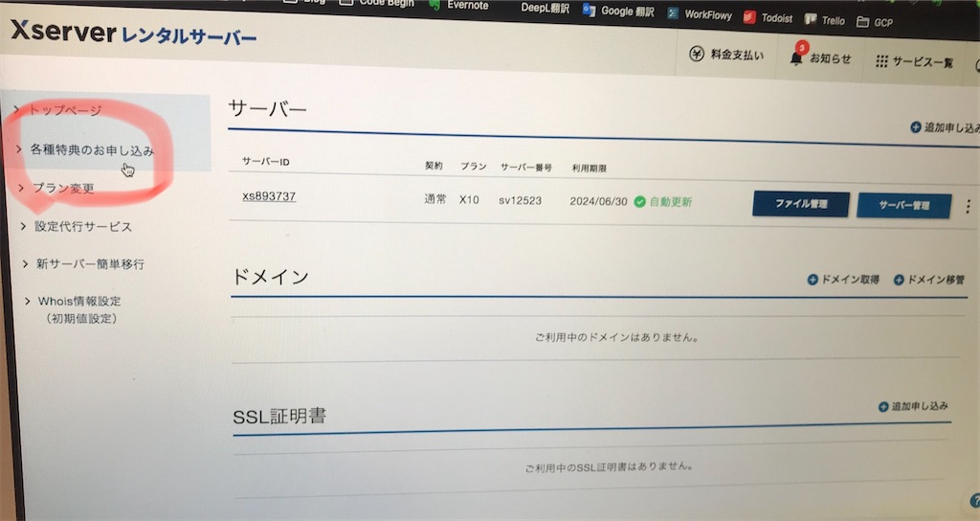The height and width of the screenshot is (521, 980).
Task: Open Whois情報設定 (初期値設定) in sidebar
Action: coord(79,309)
